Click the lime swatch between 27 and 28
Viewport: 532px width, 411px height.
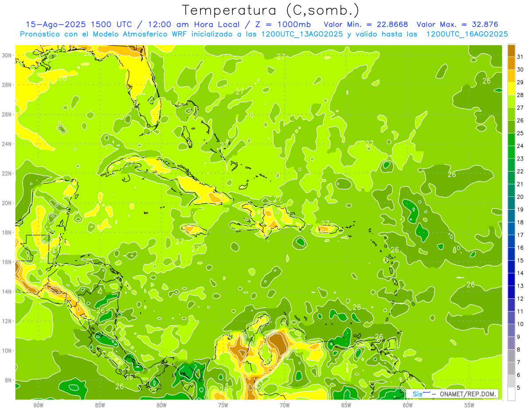[511, 102]
